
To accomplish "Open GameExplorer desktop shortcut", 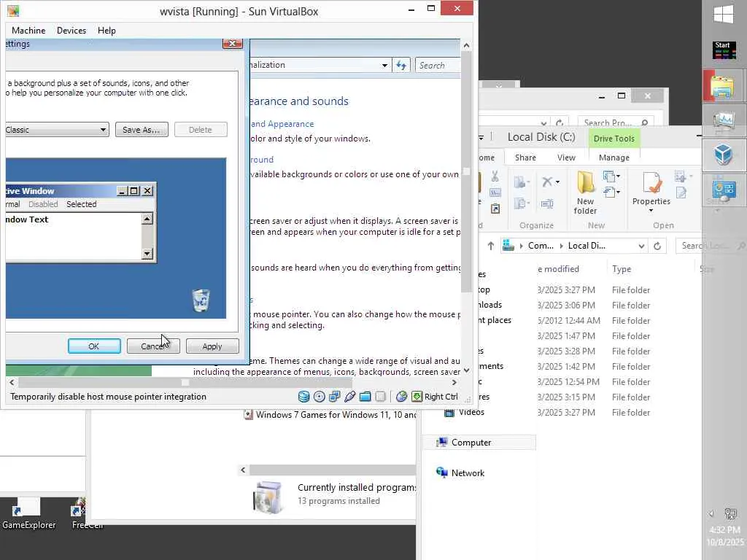I will click(28, 514).
